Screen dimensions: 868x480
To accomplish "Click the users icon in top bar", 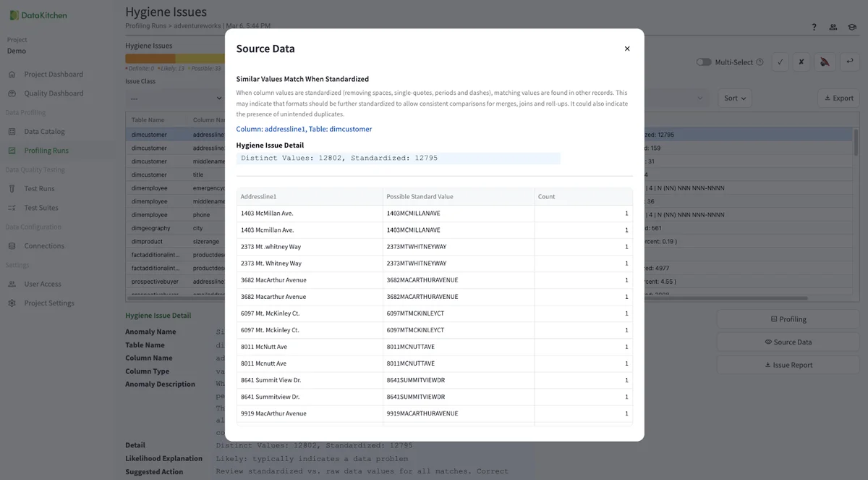I will pos(833,28).
